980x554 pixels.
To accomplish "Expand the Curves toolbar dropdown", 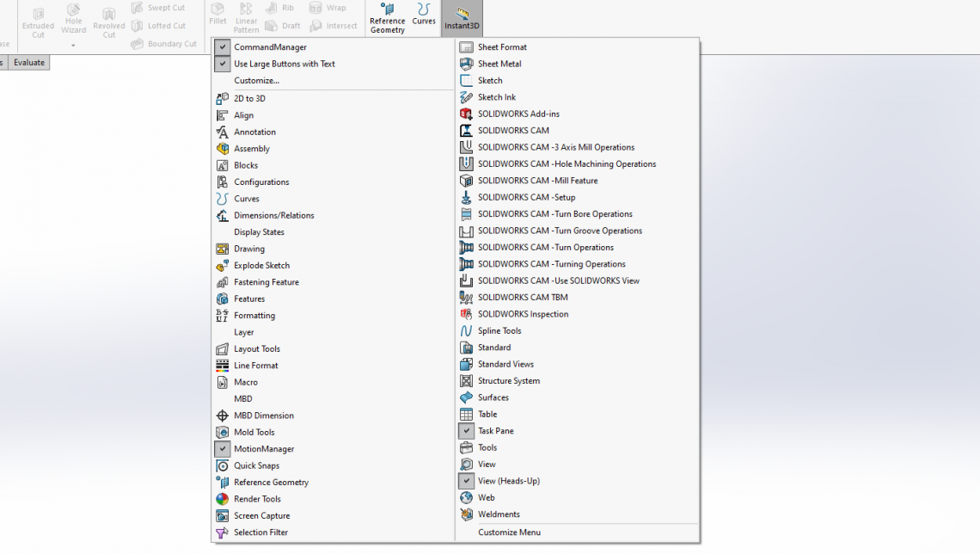I will pyautogui.click(x=423, y=17).
